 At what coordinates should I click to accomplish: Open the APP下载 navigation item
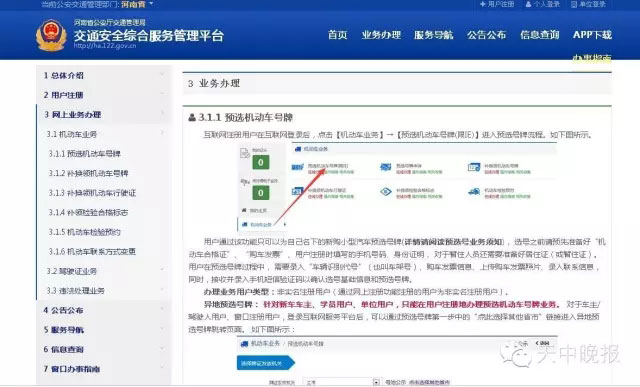point(592,35)
